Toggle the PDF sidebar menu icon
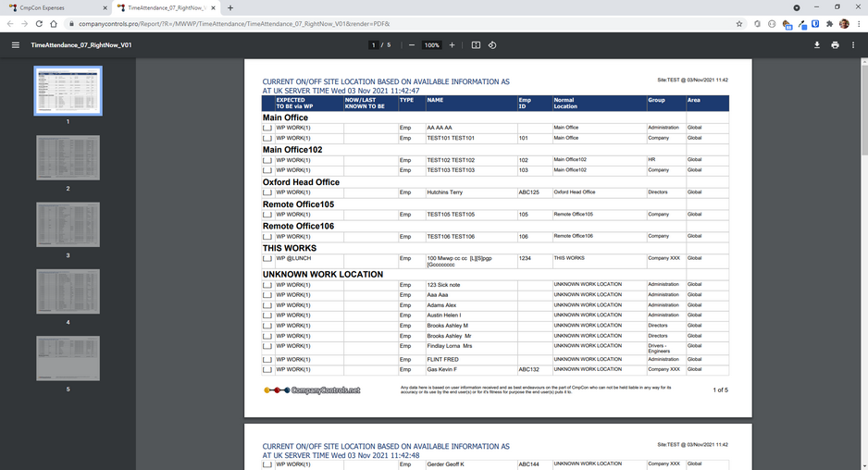868x470 pixels. tap(16, 45)
